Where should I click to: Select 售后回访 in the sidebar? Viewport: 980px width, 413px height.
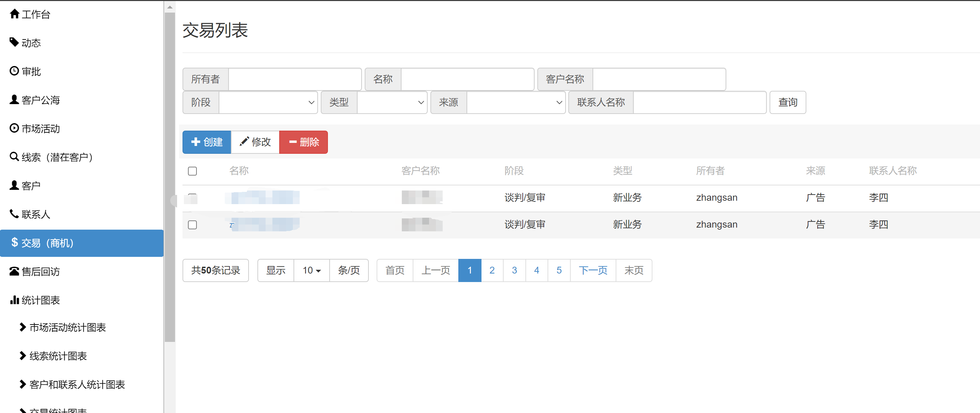41,271
